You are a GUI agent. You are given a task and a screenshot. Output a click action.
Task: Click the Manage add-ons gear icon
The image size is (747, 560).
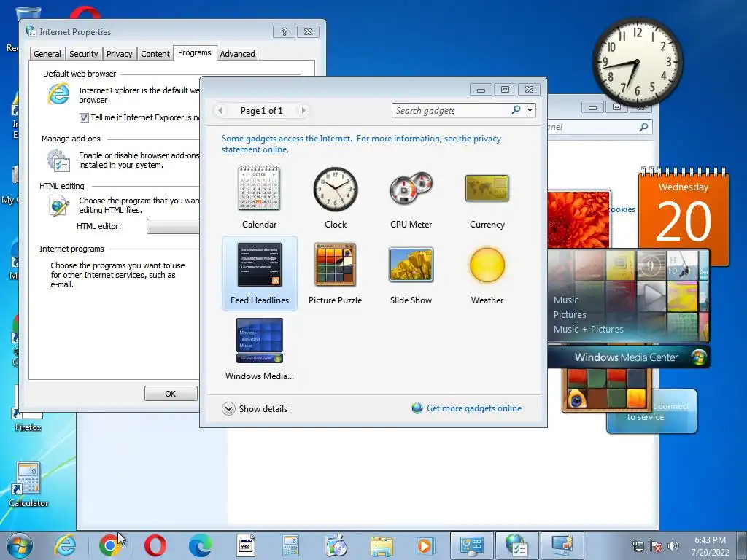(58, 160)
